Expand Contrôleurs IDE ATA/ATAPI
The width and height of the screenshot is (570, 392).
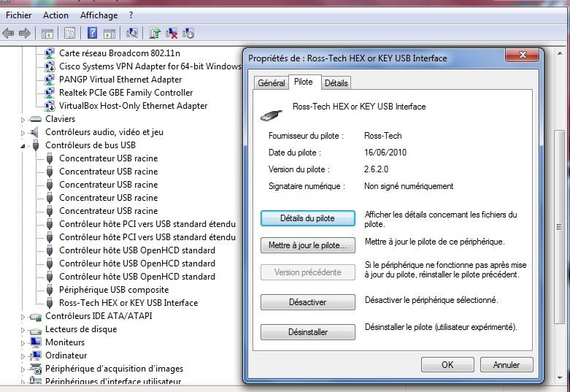click(23, 317)
